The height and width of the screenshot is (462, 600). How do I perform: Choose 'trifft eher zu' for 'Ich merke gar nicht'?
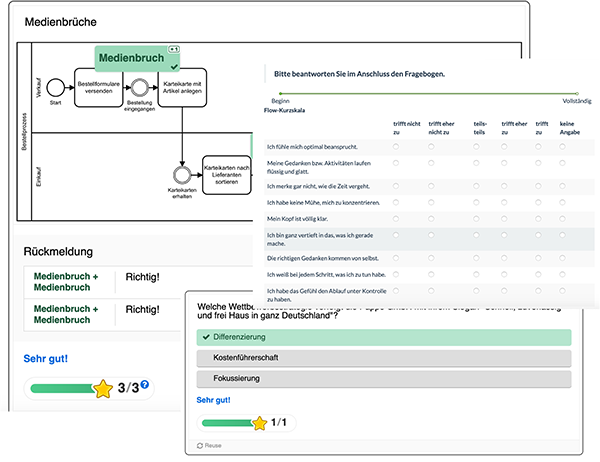coord(504,186)
